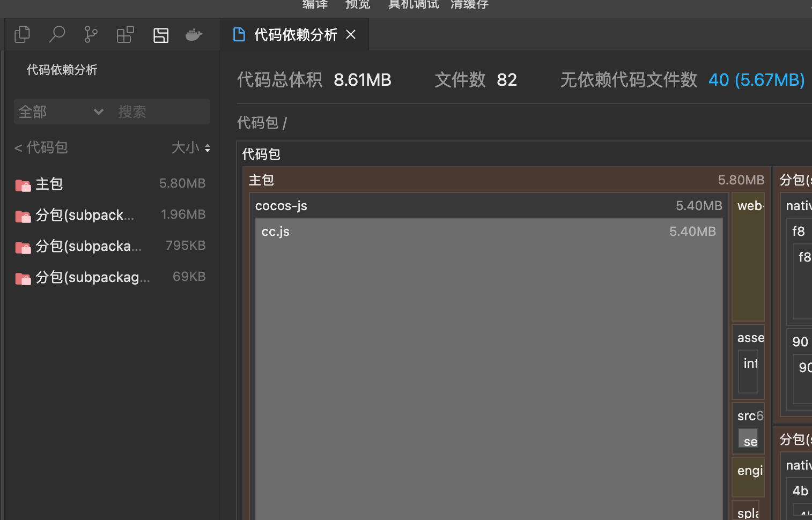The height and width of the screenshot is (520, 812).
Task: Close the 代码依赖分析 tab
Action: [351, 35]
